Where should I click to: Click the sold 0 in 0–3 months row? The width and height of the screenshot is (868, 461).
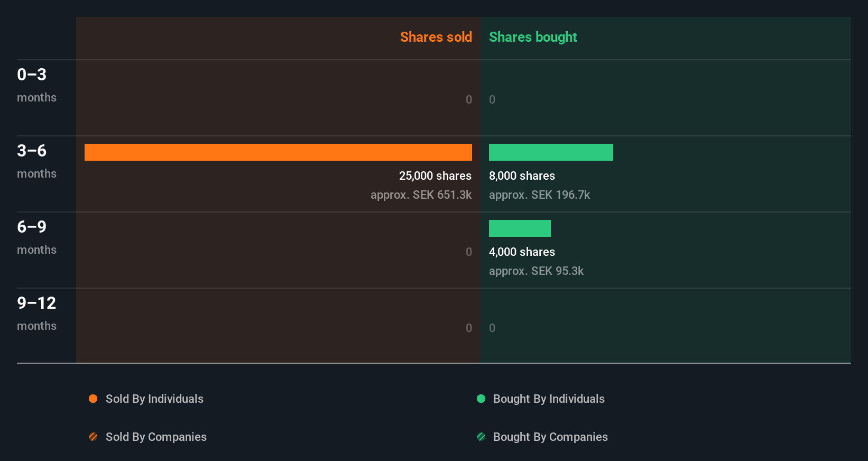[469, 99]
